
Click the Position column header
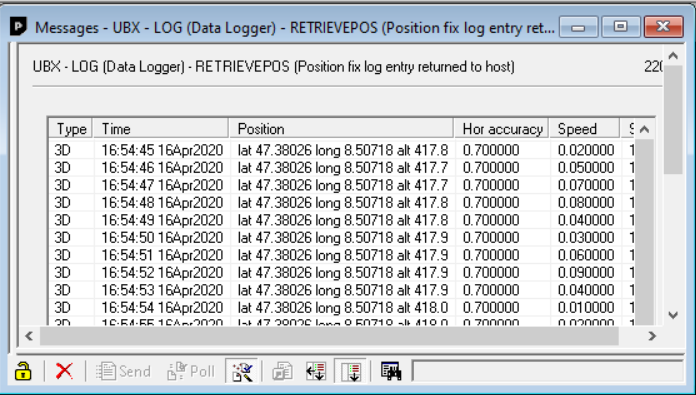click(x=342, y=129)
